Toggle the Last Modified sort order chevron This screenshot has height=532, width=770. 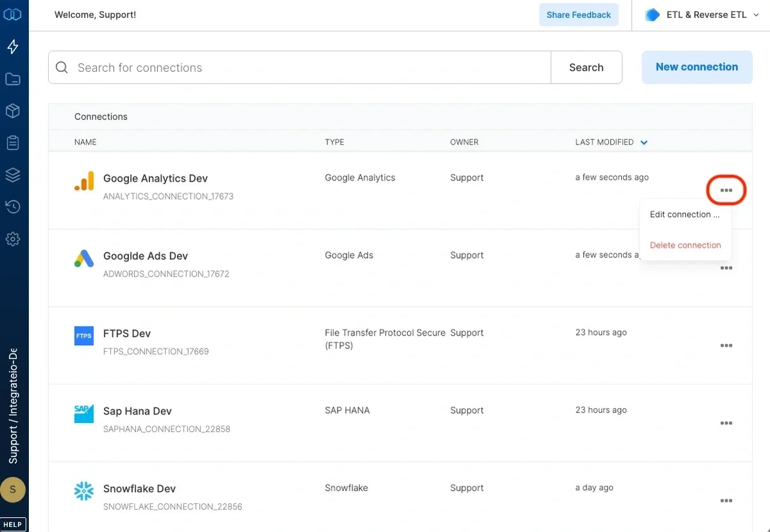[x=644, y=142]
